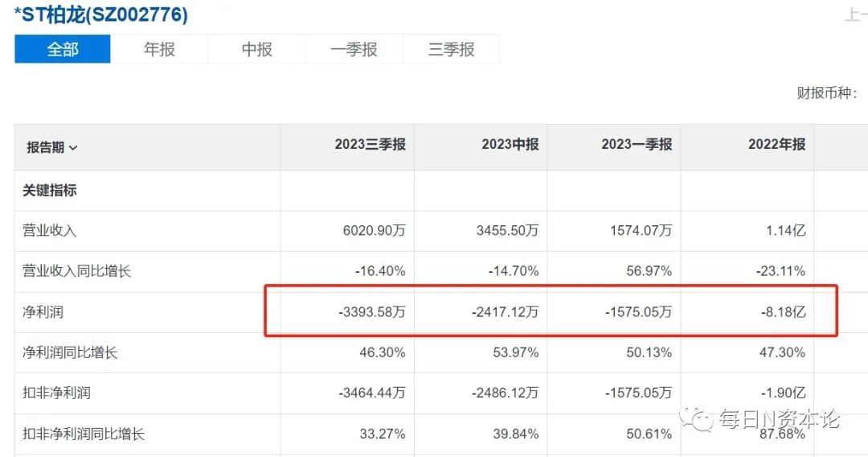The height and width of the screenshot is (457, 868).
Task: Click the 扣非净利润 row label
Action: click(x=56, y=393)
